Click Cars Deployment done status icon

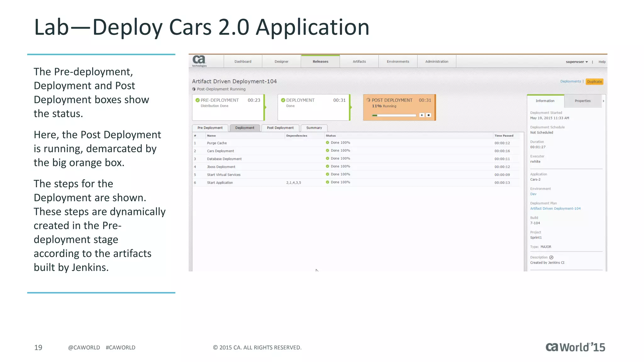(327, 151)
